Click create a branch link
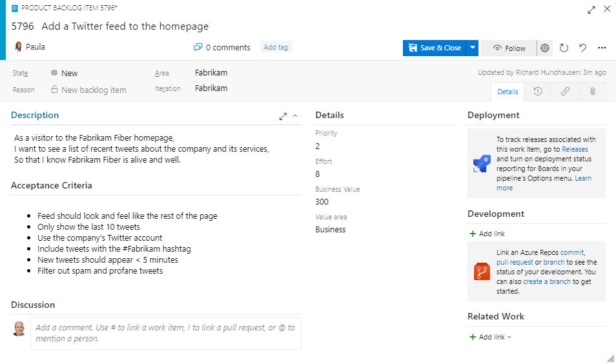Screen dimensions: 616x364 pos(547,281)
